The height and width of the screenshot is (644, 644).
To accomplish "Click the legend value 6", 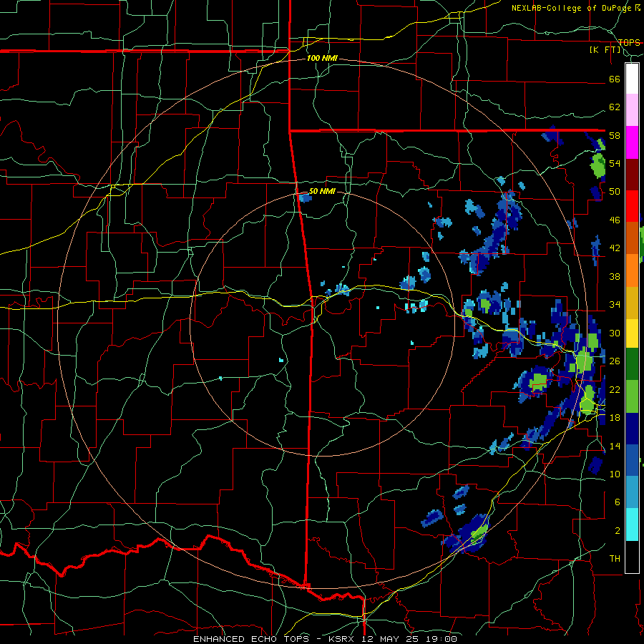I will [617, 502].
